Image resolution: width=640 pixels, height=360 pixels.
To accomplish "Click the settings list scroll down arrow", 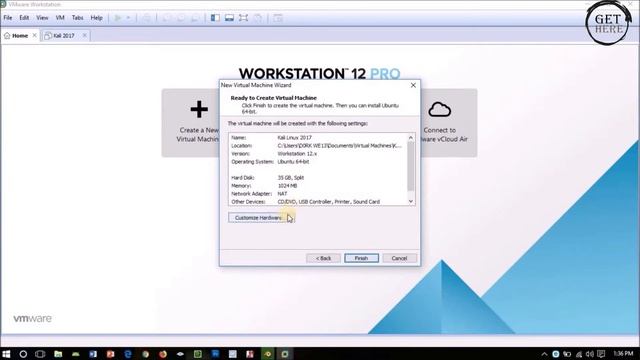I will click(x=411, y=201).
